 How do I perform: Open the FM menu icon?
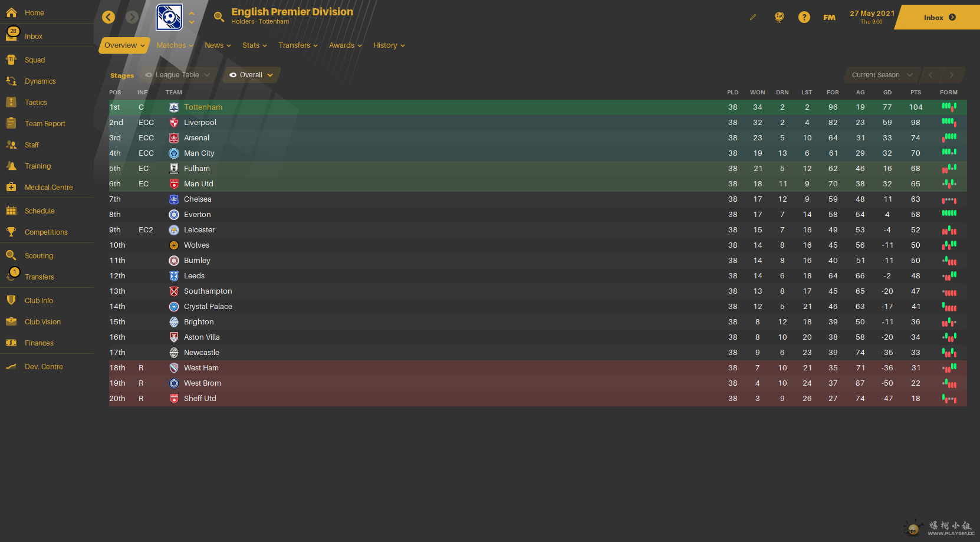point(829,17)
